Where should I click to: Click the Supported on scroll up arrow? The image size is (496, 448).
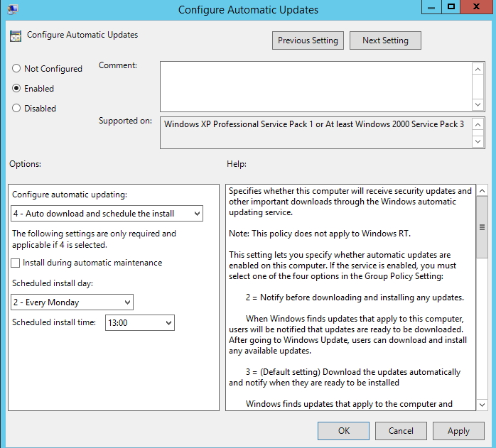(478, 124)
